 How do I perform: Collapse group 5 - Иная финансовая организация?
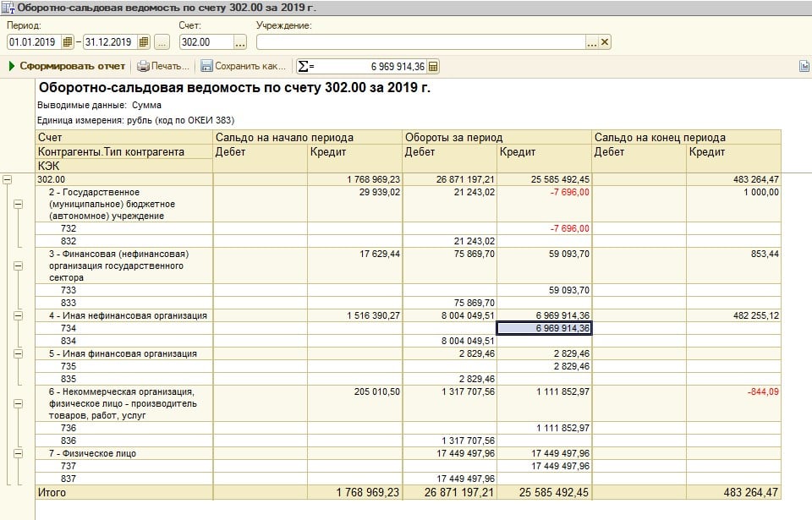tap(19, 353)
